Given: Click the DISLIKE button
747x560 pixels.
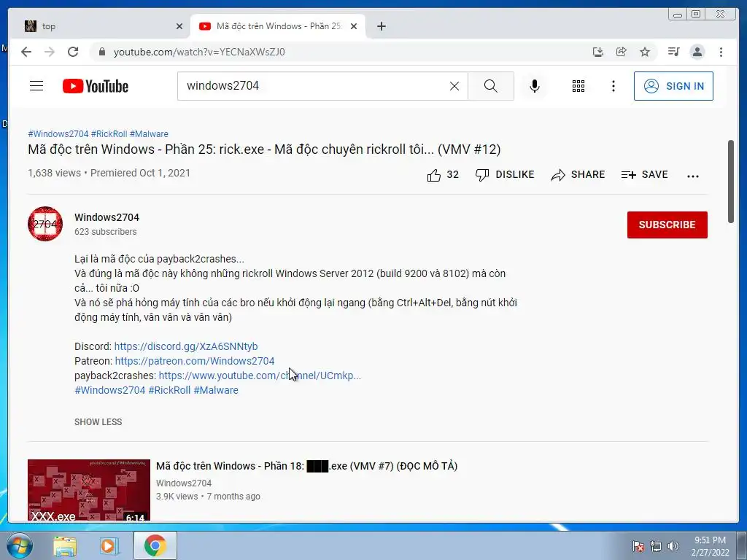Looking at the screenshot, I should [505, 175].
